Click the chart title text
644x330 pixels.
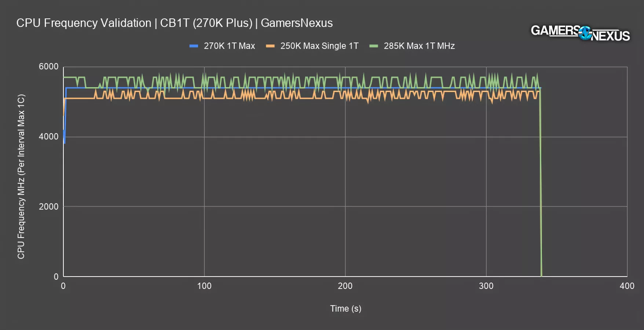[175, 23]
